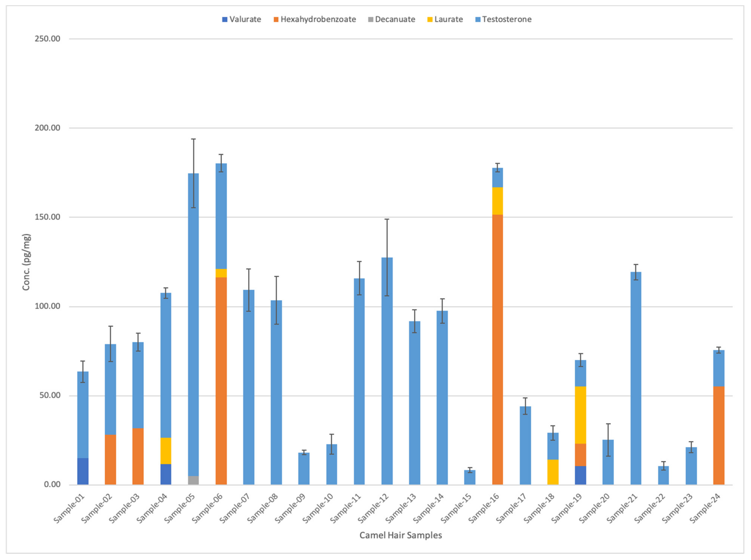The image size is (751, 560).
Task: Click the Sample-05 tall blue bar
Action: 193,322
